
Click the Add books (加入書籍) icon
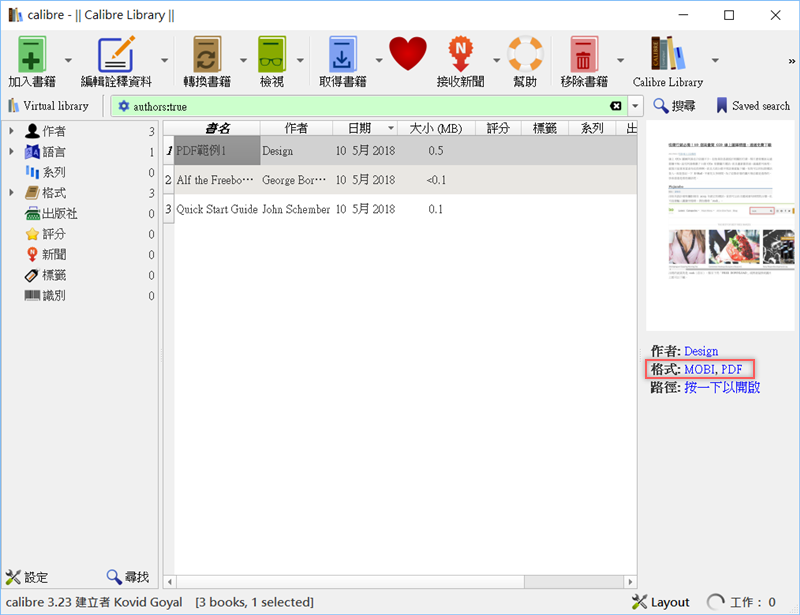tap(32, 55)
